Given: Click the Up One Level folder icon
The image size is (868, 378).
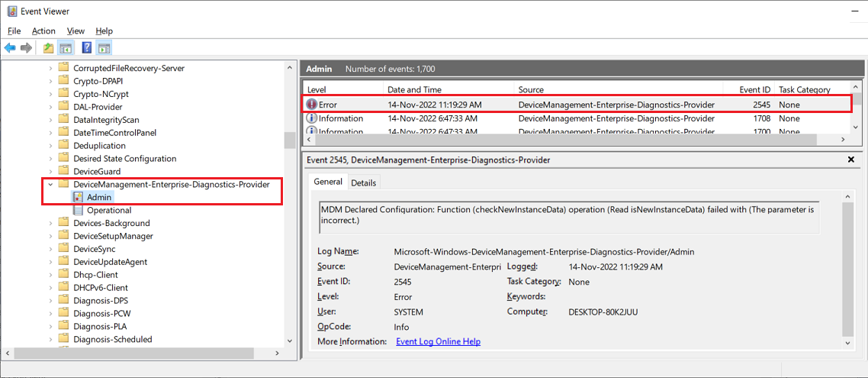Looking at the screenshot, I should (x=49, y=48).
